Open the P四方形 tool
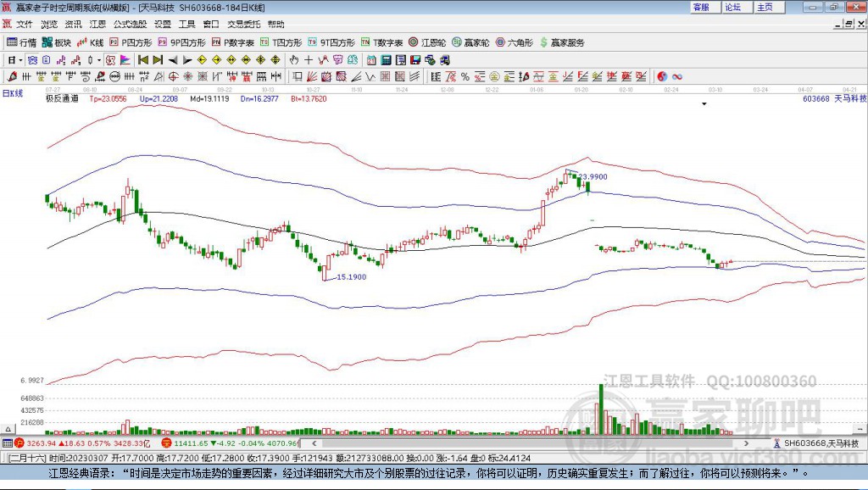The height and width of the screenshot is (490, 868). (x=131, y=42)
